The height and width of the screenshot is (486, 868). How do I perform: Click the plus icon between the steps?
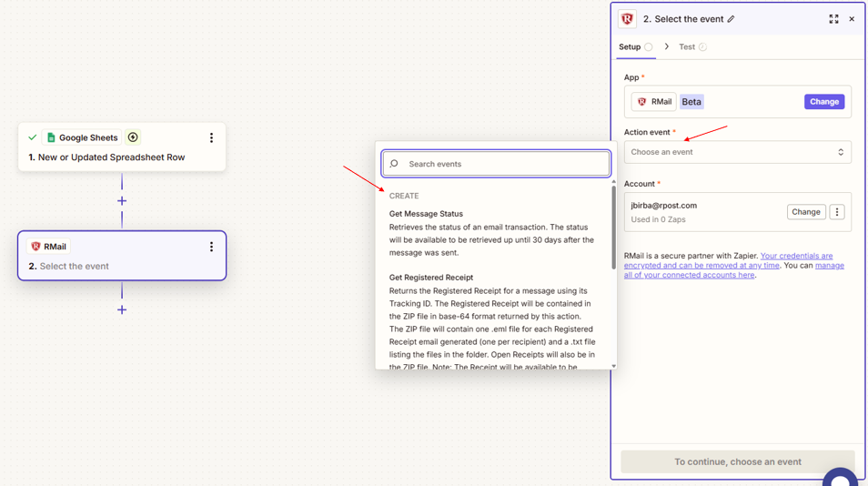122,201
